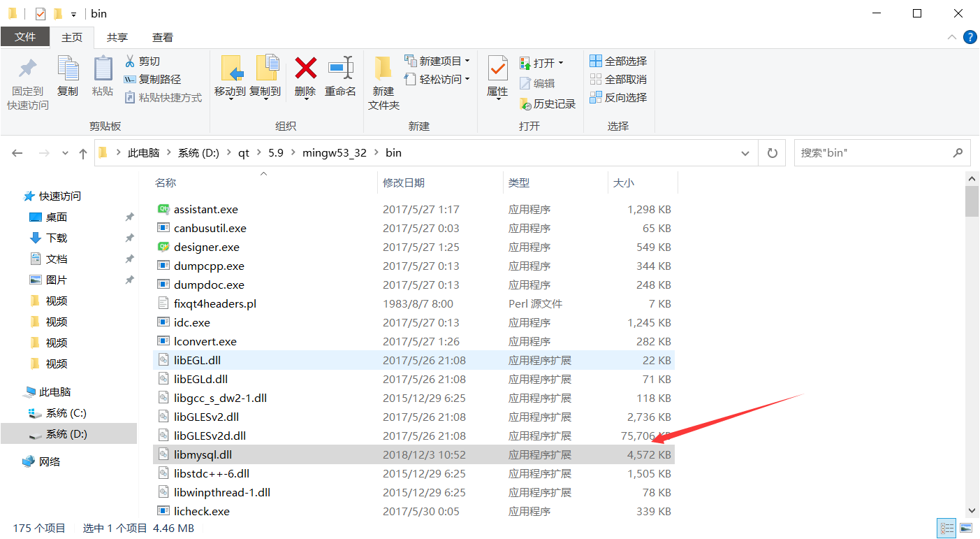Select the 剪切 (Cut) icon
Viewport: 980px width, 539px height.
point(130,62)
